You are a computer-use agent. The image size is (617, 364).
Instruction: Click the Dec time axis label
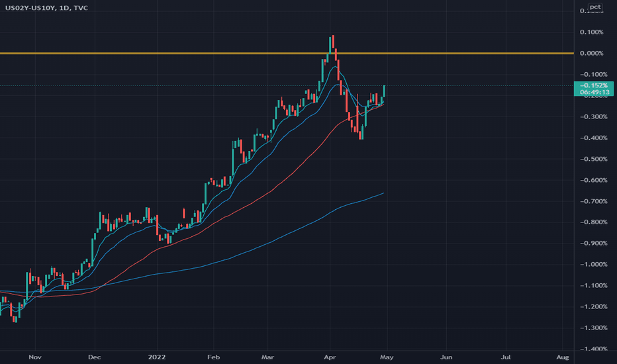point(95,357)
